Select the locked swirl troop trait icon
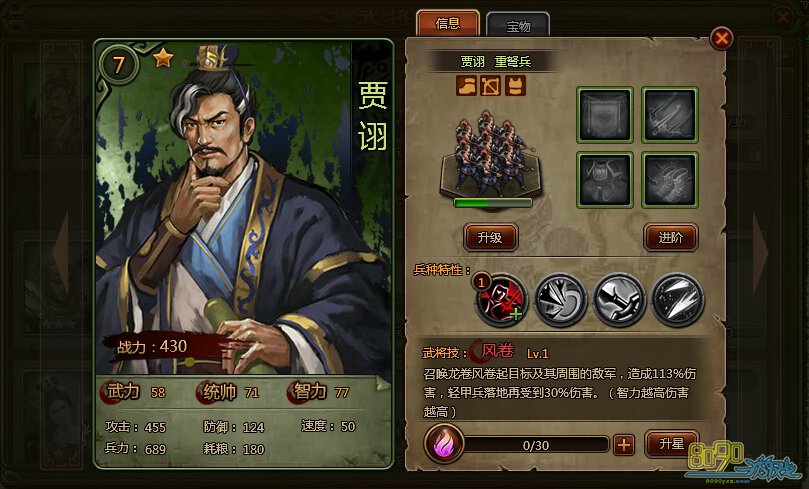The width and height of the screenshot is (809, 489). [x=560, y=300]
